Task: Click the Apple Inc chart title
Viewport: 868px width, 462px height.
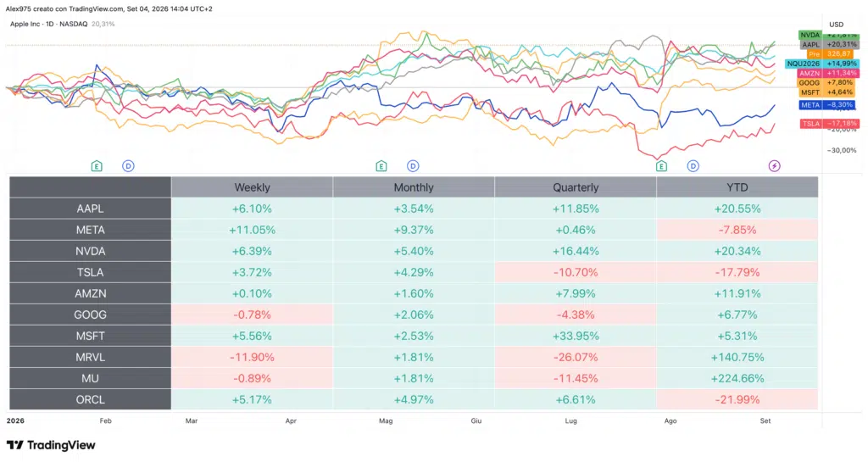Action: point(48,24)
